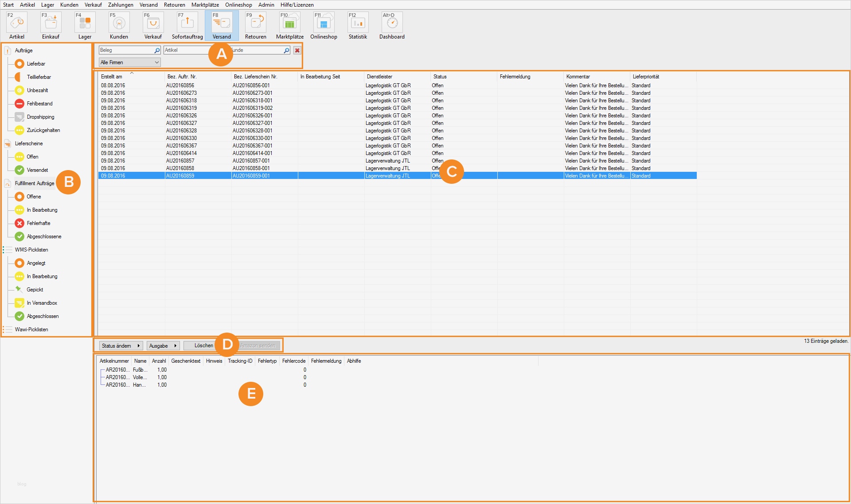Select the Dropshipping tree entry
This screenshot has width=851, height=504.
point(40,117)
